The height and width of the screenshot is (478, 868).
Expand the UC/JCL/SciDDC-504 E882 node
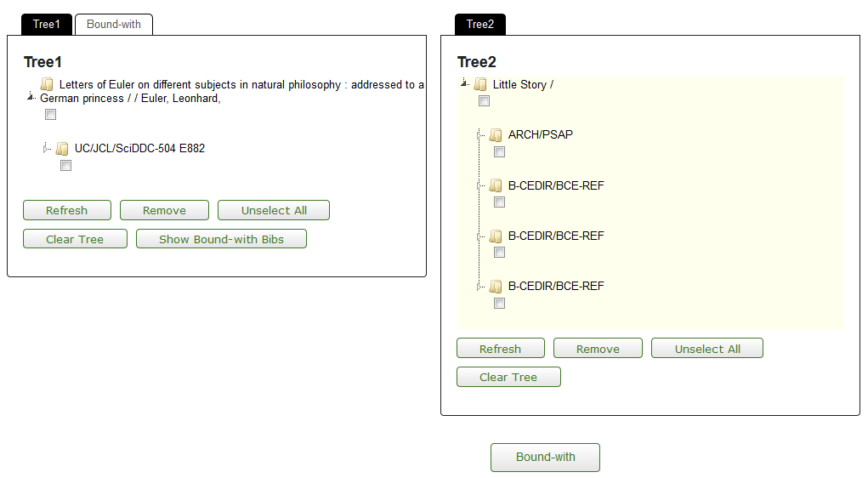tap(46, 148)
